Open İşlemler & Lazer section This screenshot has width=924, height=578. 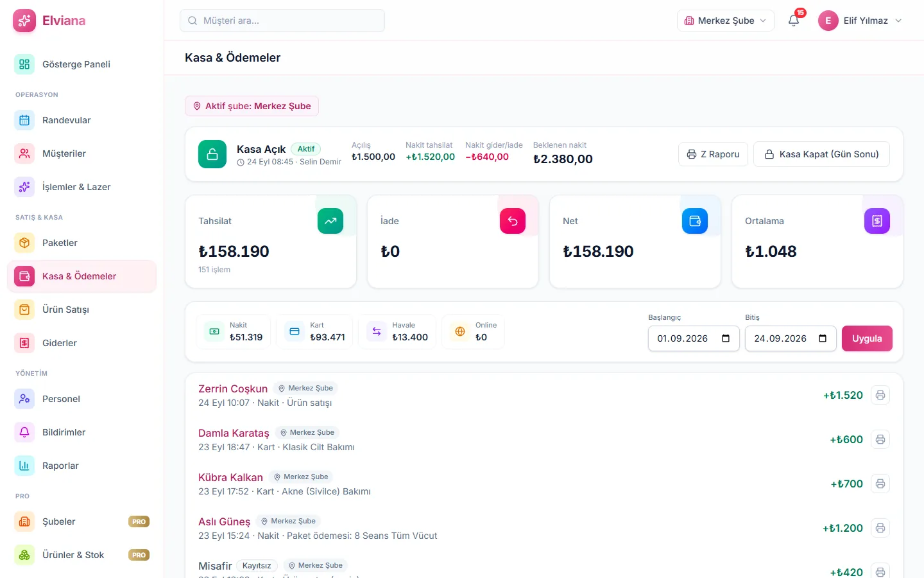coord(82,187)
